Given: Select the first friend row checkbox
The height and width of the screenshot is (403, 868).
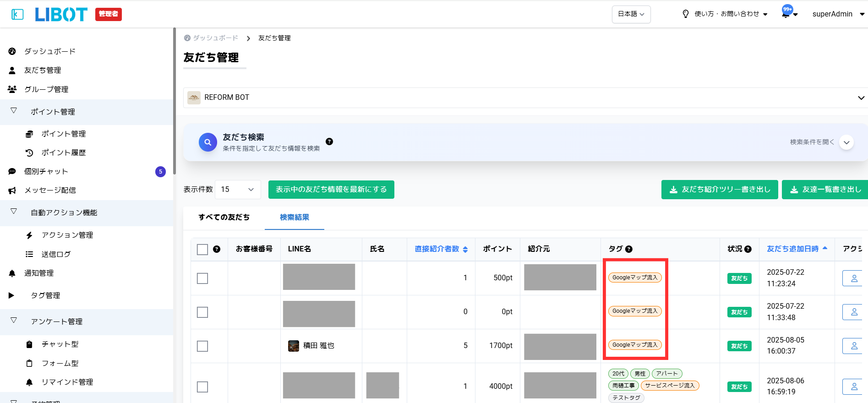Looking at the screenshot, I should pyautogui.click(x=202, y=278).
